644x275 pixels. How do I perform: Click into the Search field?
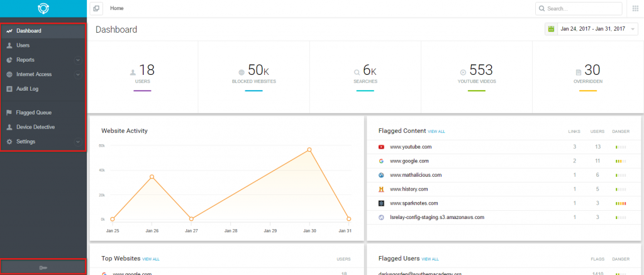[579, 9]
